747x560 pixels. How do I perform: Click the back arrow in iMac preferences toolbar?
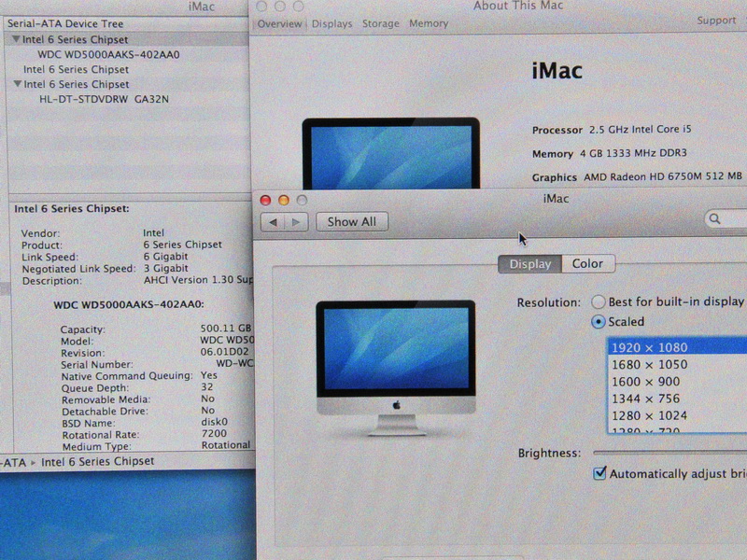[x=273, y=222]
